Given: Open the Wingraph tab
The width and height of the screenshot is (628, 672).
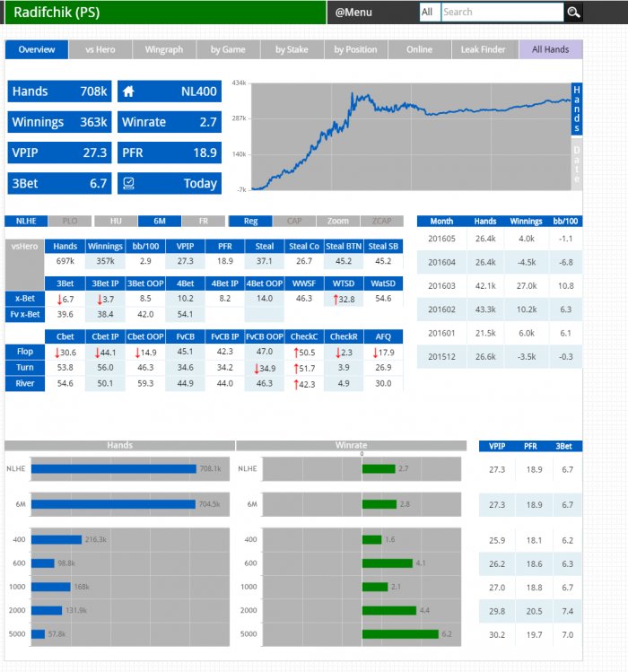Looking at the screenshot, I should [x=164, y=49].
